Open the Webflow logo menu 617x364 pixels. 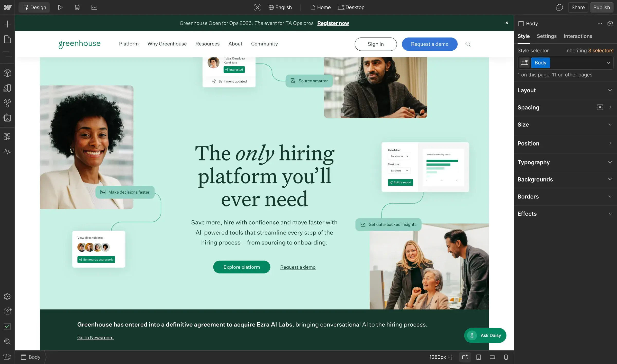tap(7, 7)
